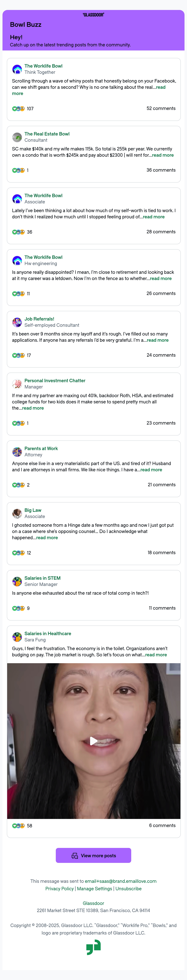Click the Salaries in STEM avatar icon
Viewport: 187px width, 980px height.
click(x=17, y=581)
